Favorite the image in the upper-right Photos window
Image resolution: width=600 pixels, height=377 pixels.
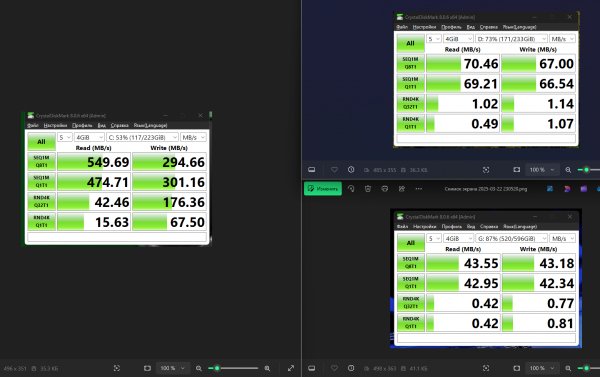point(334,170)
